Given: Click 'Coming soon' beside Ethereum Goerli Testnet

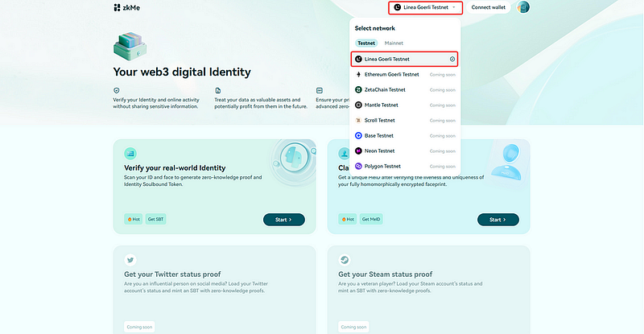Looking at the screenshot, I should point(442,75).
